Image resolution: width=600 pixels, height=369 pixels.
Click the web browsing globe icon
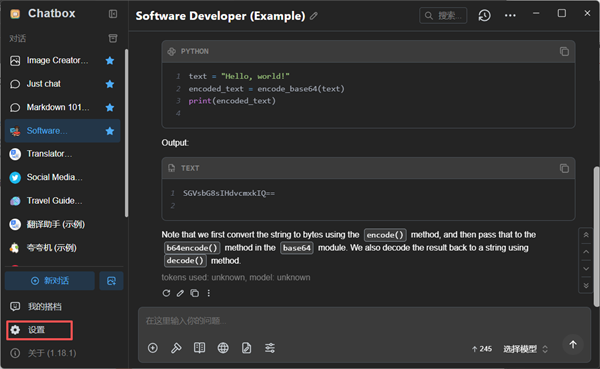pos(223,348)
